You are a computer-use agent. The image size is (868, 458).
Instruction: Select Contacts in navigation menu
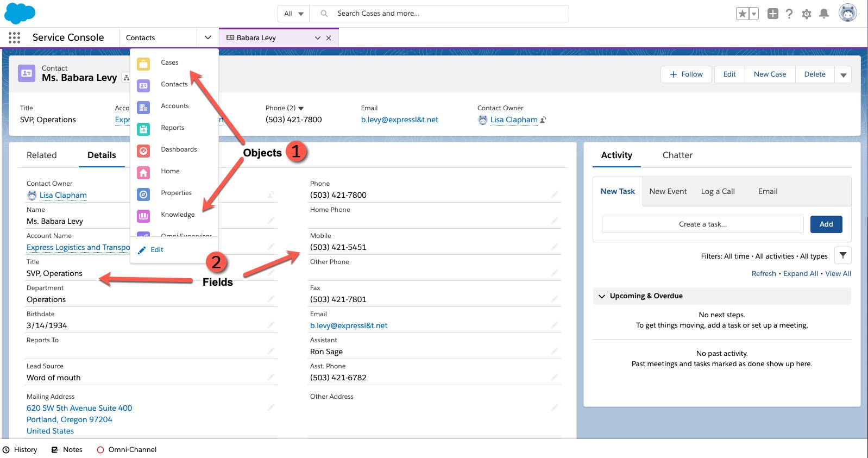click(174, 84)
